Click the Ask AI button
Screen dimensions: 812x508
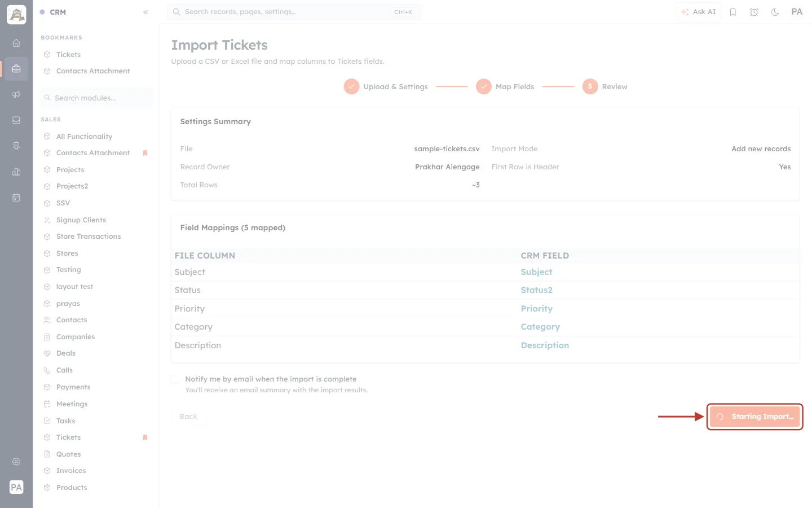point(698,12)
